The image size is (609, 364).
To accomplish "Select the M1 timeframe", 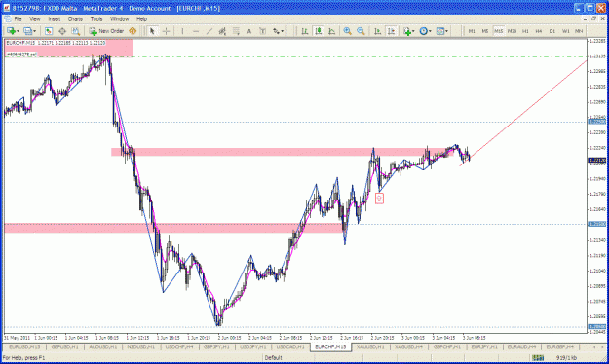I will click(472, 31).
